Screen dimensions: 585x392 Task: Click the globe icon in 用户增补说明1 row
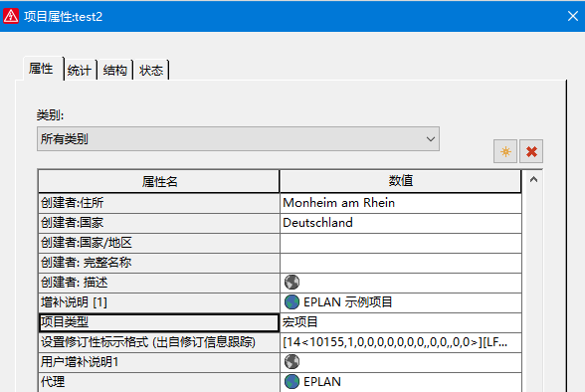point(292,362)
